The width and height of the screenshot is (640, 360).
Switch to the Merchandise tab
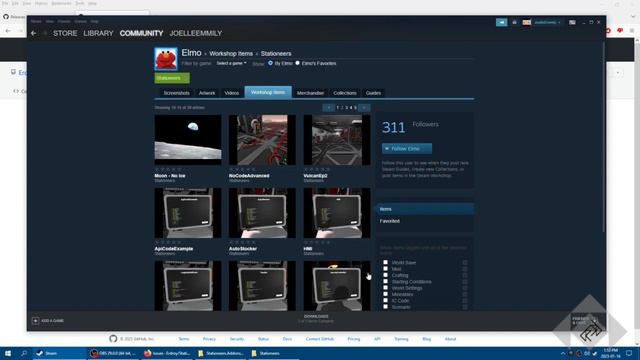point(310,93)
